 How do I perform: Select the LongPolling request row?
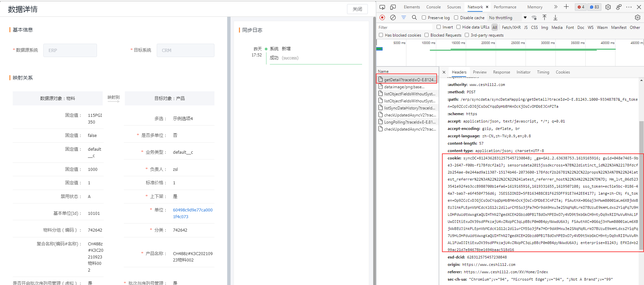click(x=407, y=122)
